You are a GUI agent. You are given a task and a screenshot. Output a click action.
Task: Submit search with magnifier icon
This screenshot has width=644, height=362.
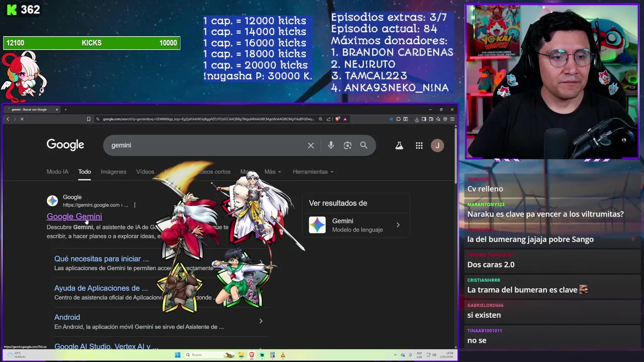[364, 145]
